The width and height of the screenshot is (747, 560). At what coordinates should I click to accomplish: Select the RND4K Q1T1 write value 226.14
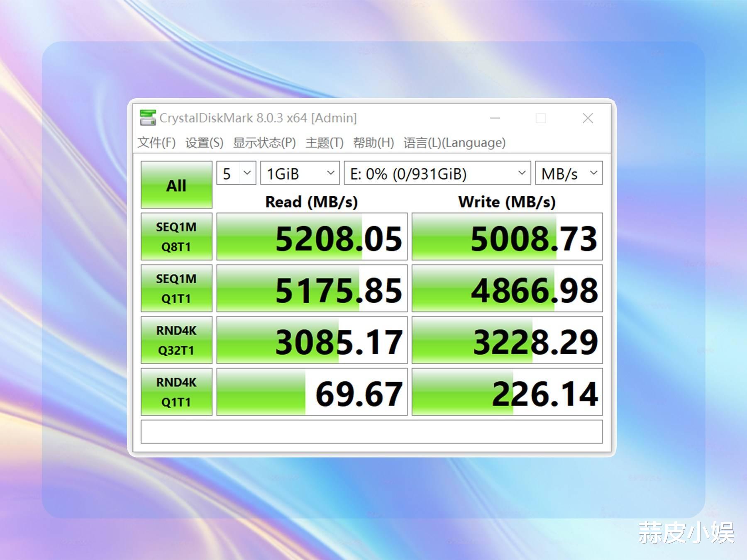[x=507, y=392]
